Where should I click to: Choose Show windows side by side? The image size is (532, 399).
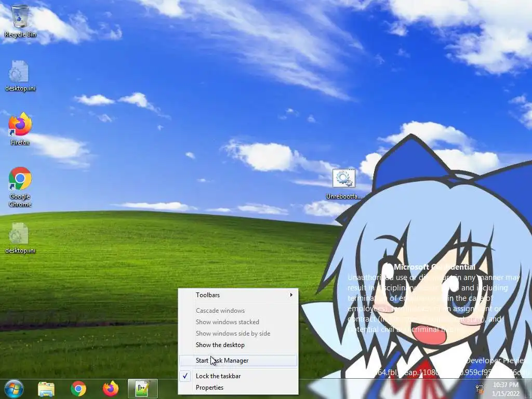pyautogui.click(x=238, y=334)
